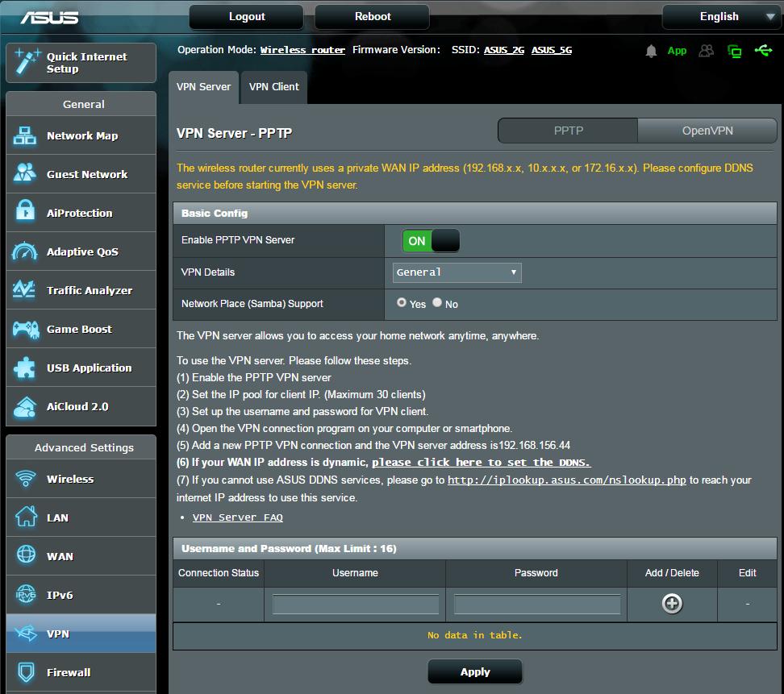This screenshot has width=784, height=694.
Task: Click the Basic Config section header
Action: pyautogui.click(x=475, y=214)
